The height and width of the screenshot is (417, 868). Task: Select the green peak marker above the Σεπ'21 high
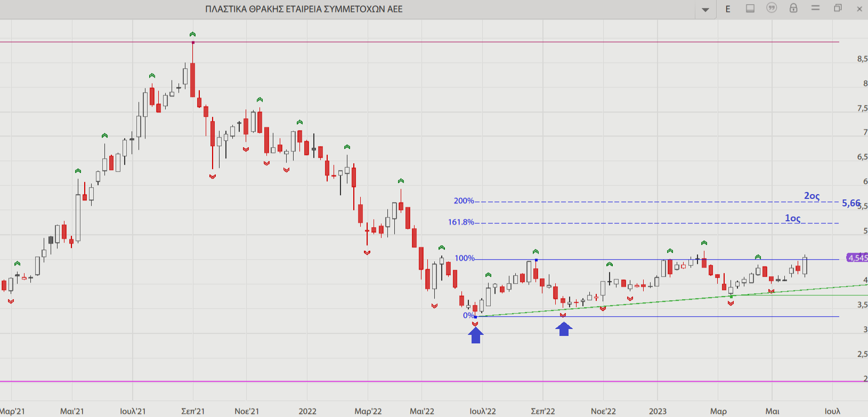tap(192, 34)
